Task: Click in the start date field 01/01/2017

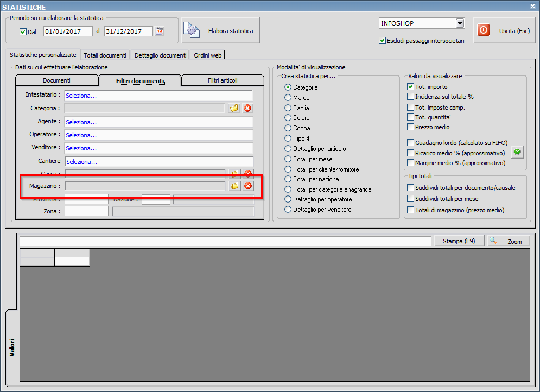Action: 68,31
